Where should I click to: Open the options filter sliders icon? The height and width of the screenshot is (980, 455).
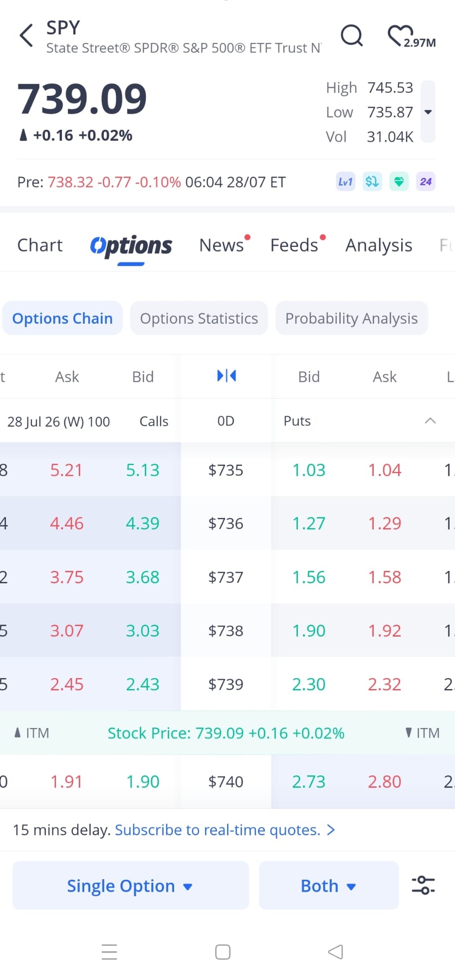423,885
